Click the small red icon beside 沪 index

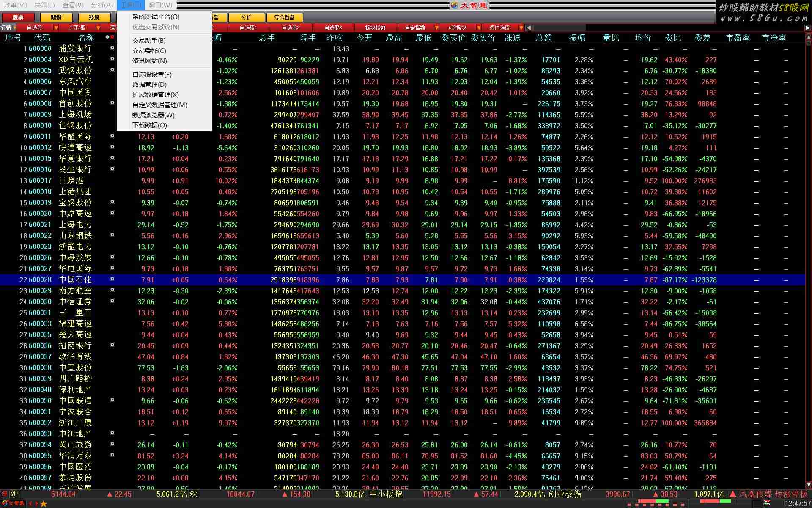[x=4, y=494]
